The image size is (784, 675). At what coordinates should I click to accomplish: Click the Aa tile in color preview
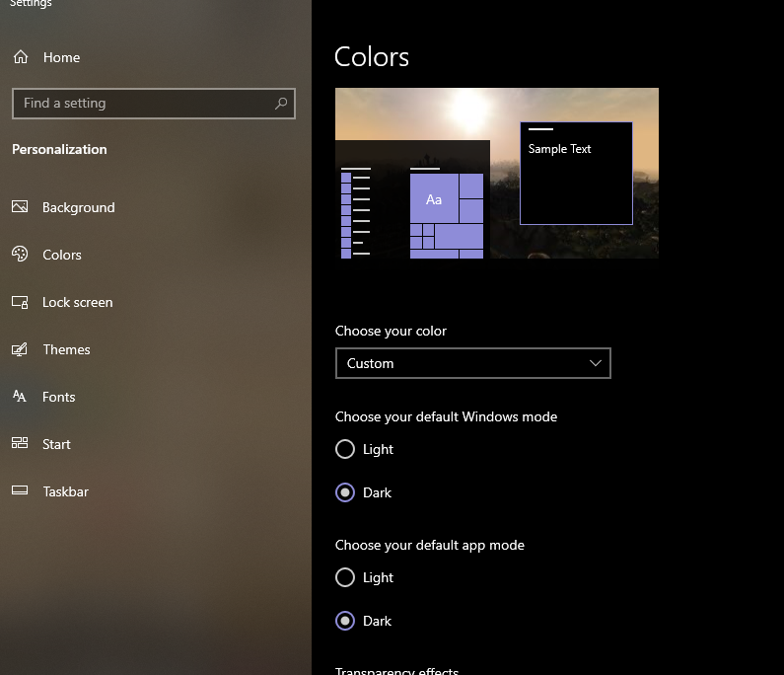click(x=434, y=199)
